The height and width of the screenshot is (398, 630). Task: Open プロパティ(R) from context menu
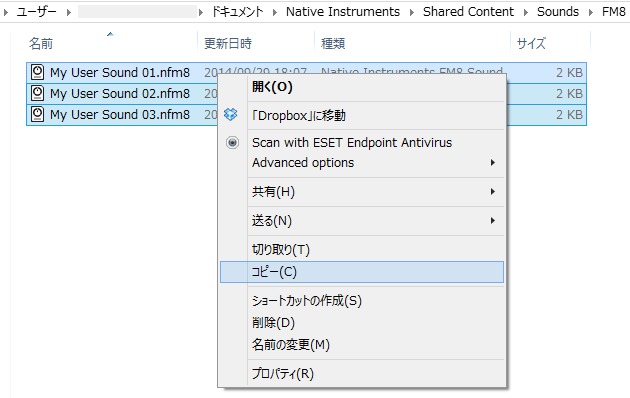pos(362,374)
